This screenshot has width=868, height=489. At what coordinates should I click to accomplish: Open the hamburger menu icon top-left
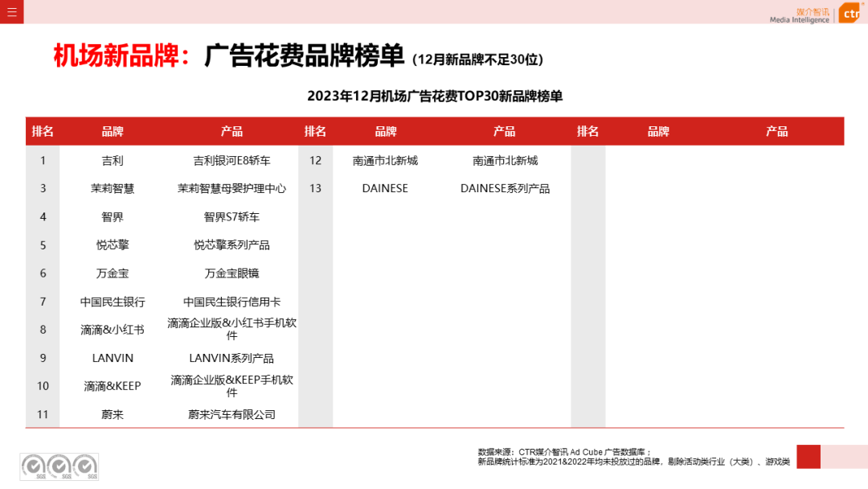[x=11, y=13]
